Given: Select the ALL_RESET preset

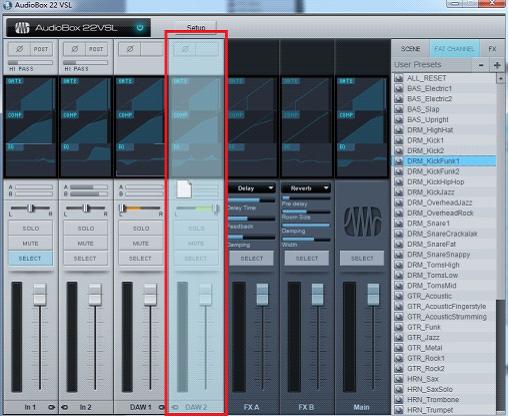Looking at the screenshot, I should [445, 78].
